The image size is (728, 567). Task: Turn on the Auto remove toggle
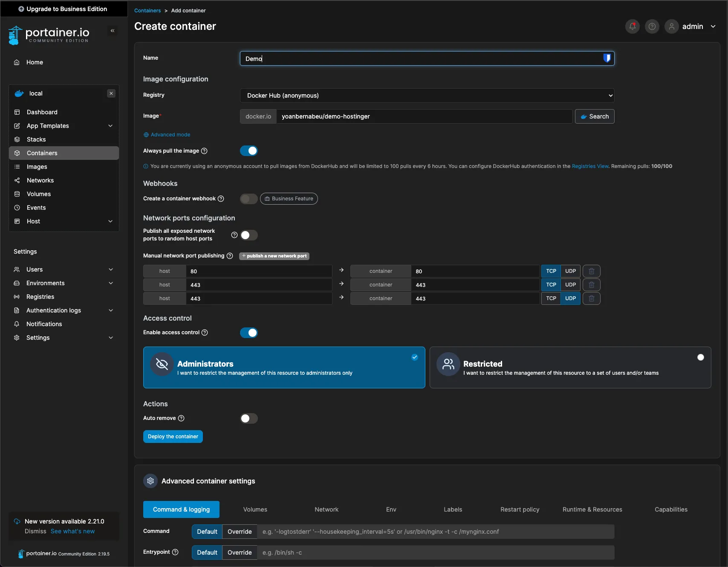pyautogui.click(x=249, y=418)
